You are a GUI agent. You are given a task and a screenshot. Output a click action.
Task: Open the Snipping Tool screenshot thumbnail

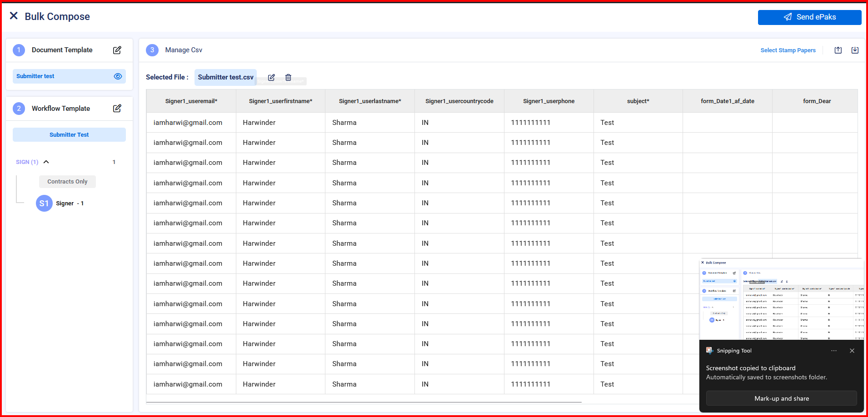(x=781, y=300)
